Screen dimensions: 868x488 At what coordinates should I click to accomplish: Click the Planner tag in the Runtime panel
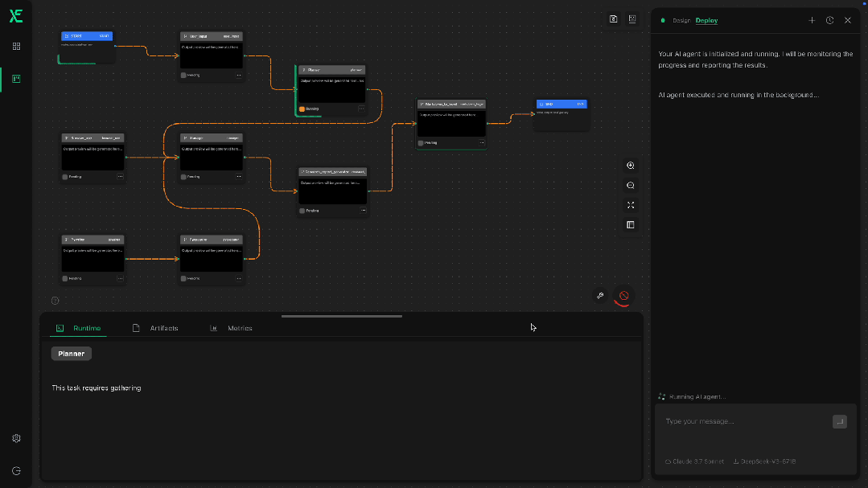click(72, 354)
